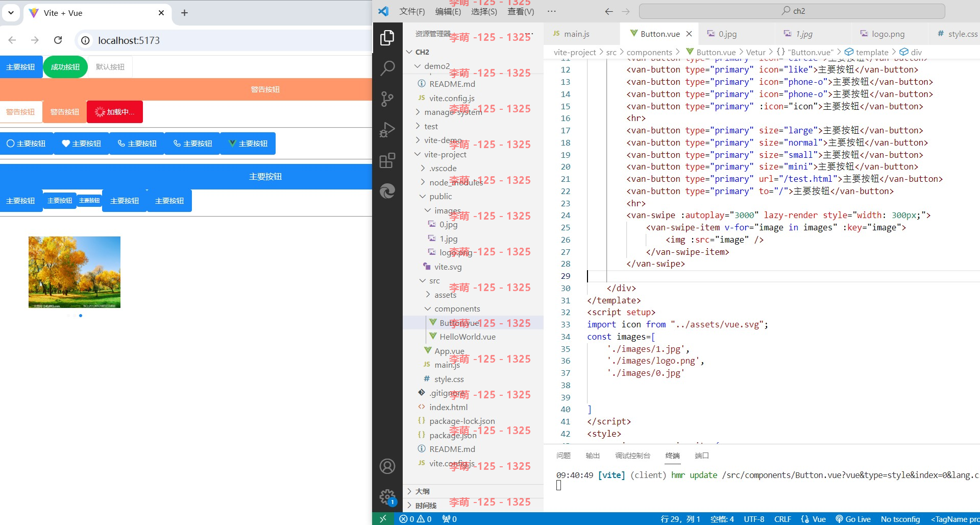Open the Edge tools icon in activity bar
This screenshot has width=980, height=525.
tap(387, 191)
